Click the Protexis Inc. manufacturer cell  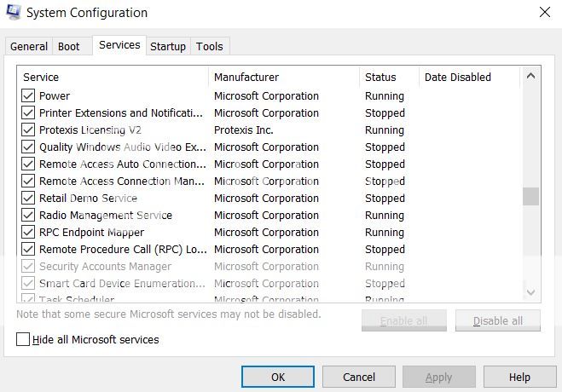(x=244, y=130)
